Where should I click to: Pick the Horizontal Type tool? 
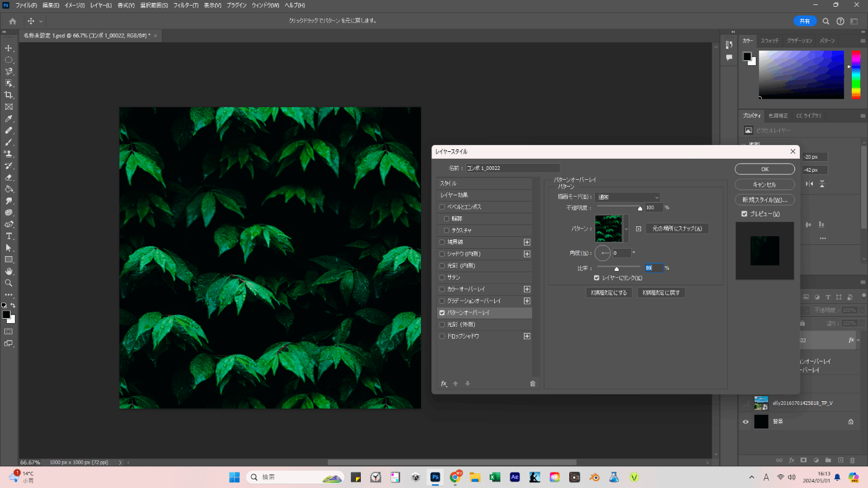[x=9, y=236]
